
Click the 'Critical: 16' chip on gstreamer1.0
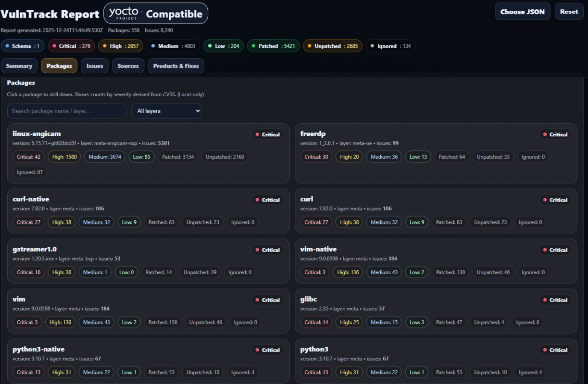(x=29, y=272)
